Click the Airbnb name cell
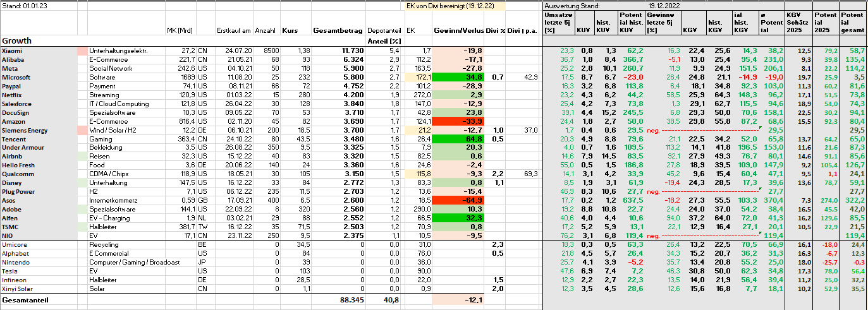This screenshot has width=868, height=310. [38, 157]
